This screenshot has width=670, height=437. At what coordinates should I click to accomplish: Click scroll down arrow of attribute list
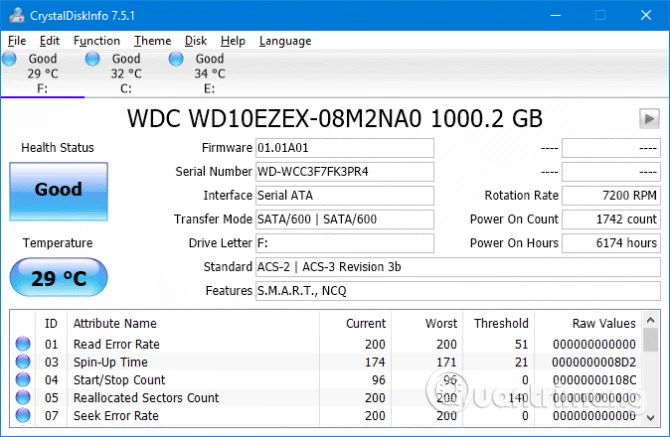click(651, 417)
